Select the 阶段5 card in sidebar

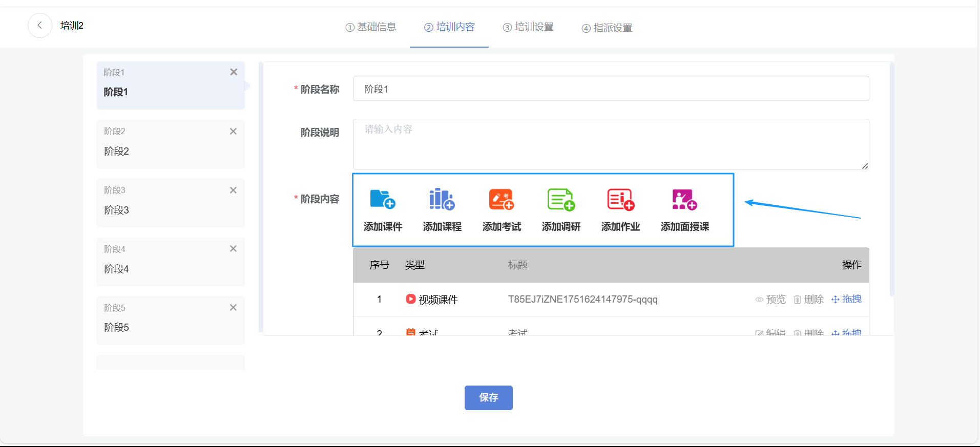point(171,321)
